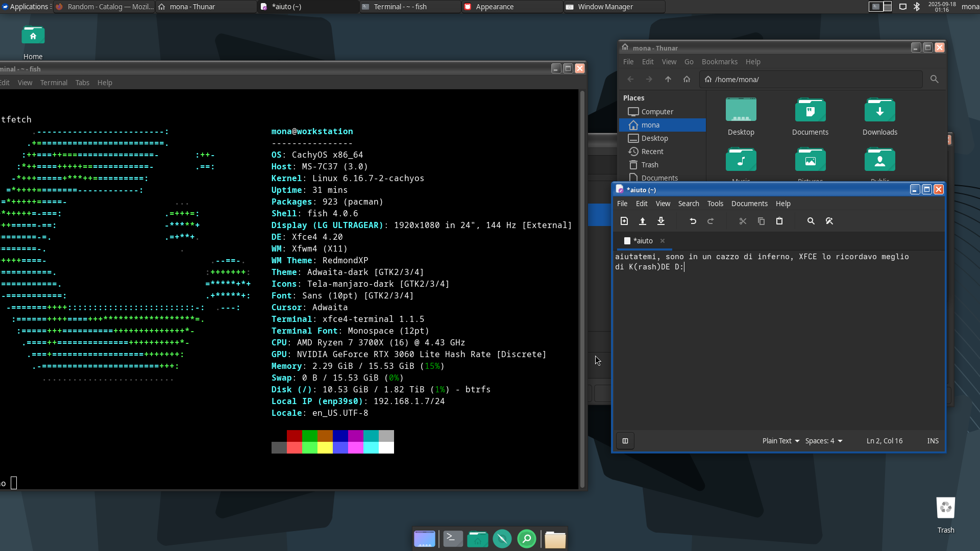
Task: Open terminal emulator from dock
Action: point(453,539)
